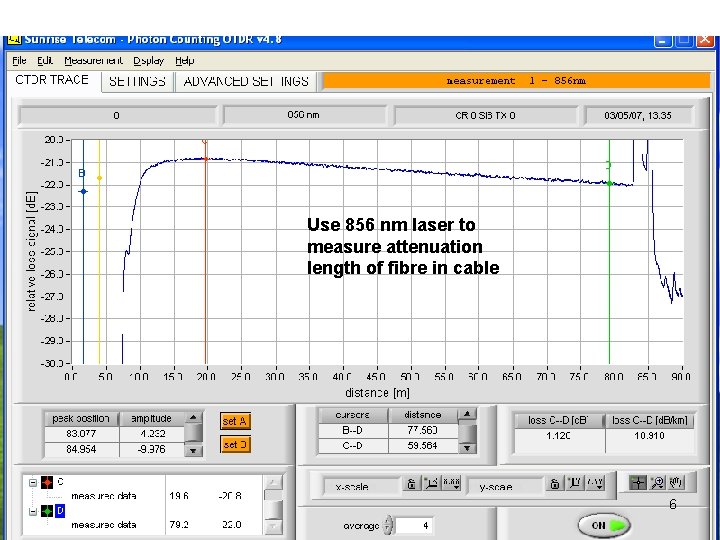This screenshot has width=720, height=540.
Task: Click the y-scale label field
Action: tap(505, 486)
